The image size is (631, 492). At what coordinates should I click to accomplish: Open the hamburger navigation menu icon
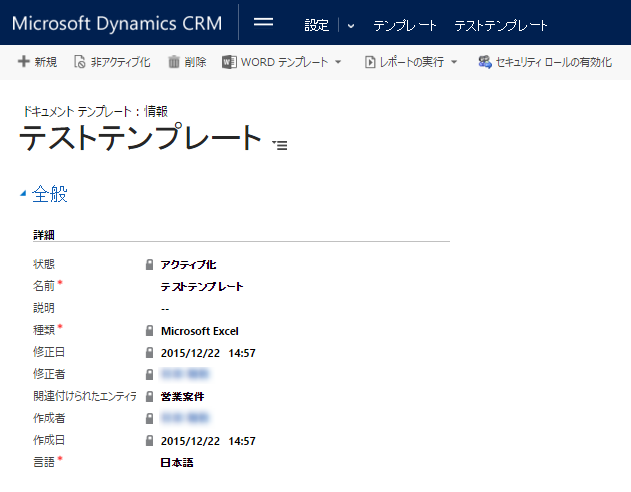pyautogui.click(x=263, y=23)
